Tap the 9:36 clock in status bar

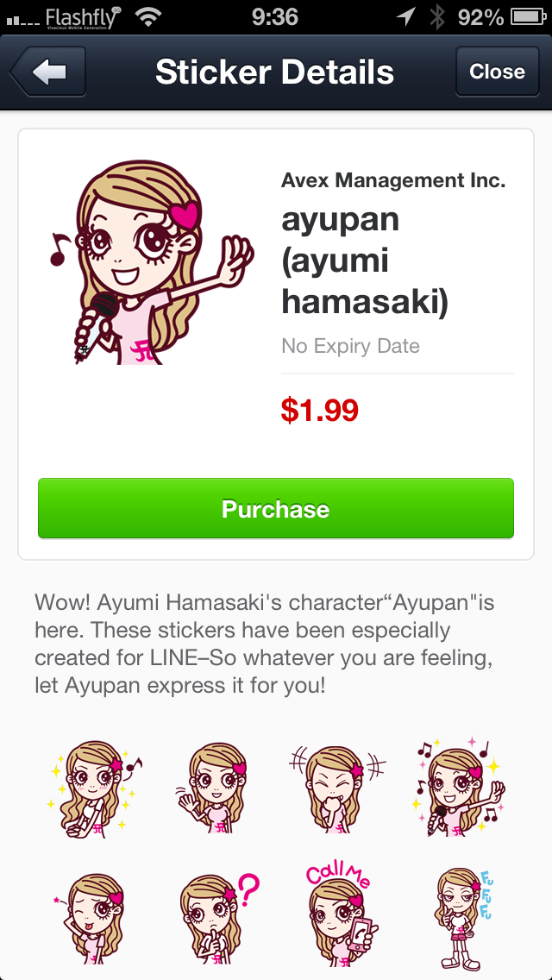(x=276, y=17)
